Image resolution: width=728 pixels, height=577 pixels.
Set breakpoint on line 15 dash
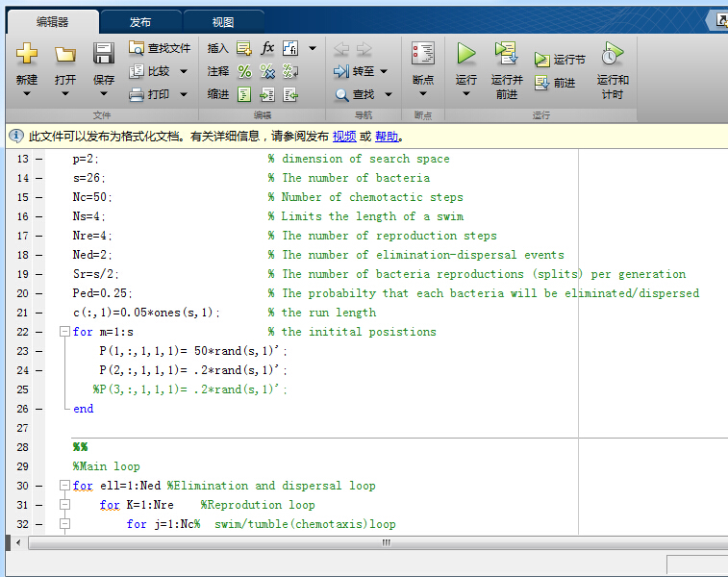pos(39,197)
